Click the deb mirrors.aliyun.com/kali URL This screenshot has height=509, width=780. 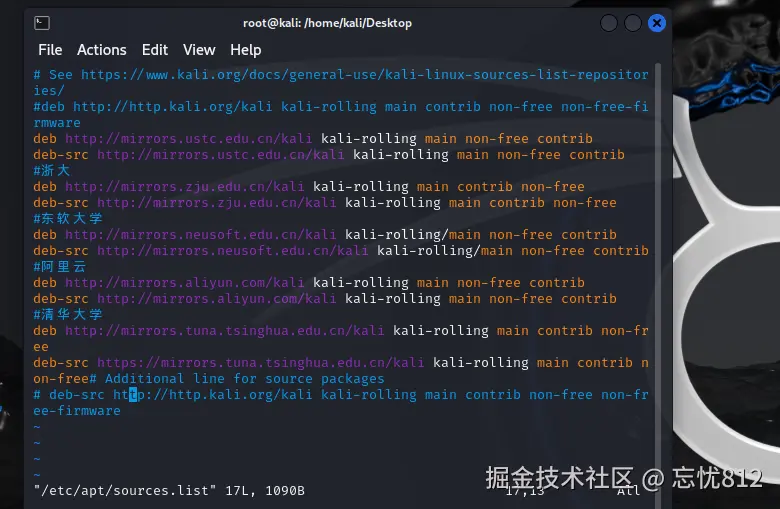(185, 283)
